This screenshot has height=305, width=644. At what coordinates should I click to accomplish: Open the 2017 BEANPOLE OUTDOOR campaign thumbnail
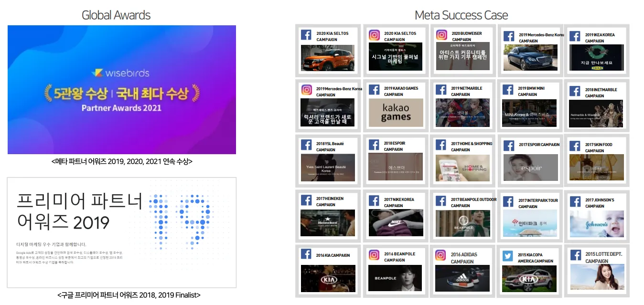click(463, 223)
